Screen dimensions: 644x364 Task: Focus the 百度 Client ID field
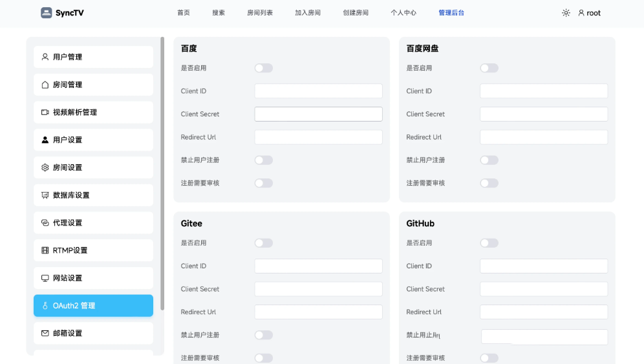pyautogui.click(x=318, y=91)
